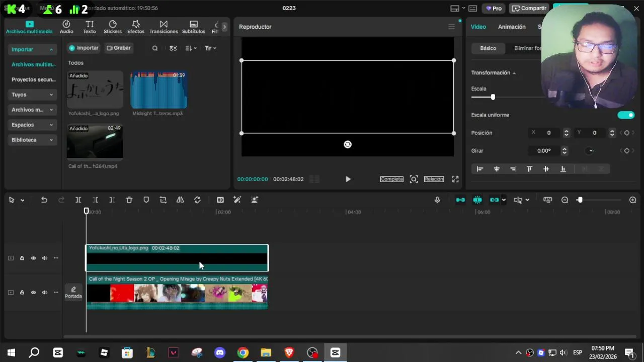Toggle main track magnet

460,200
